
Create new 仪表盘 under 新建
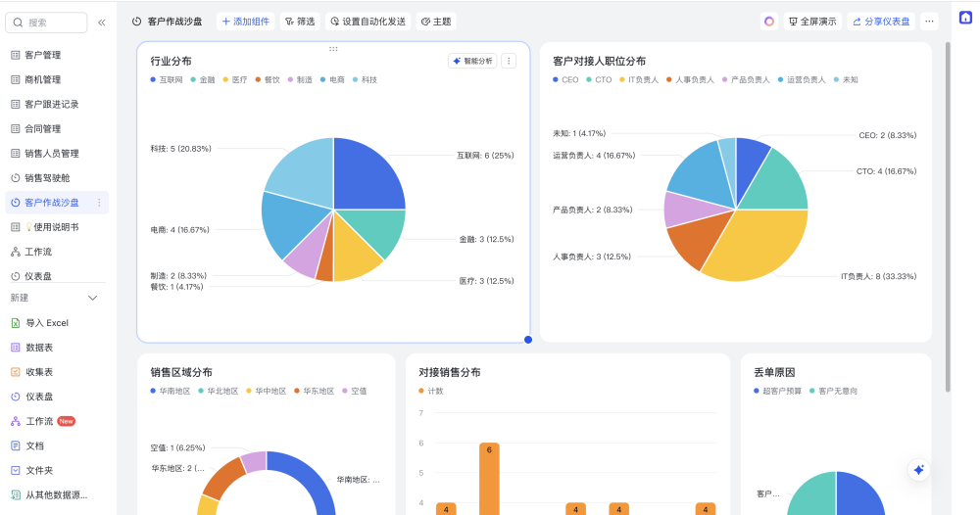56,397
